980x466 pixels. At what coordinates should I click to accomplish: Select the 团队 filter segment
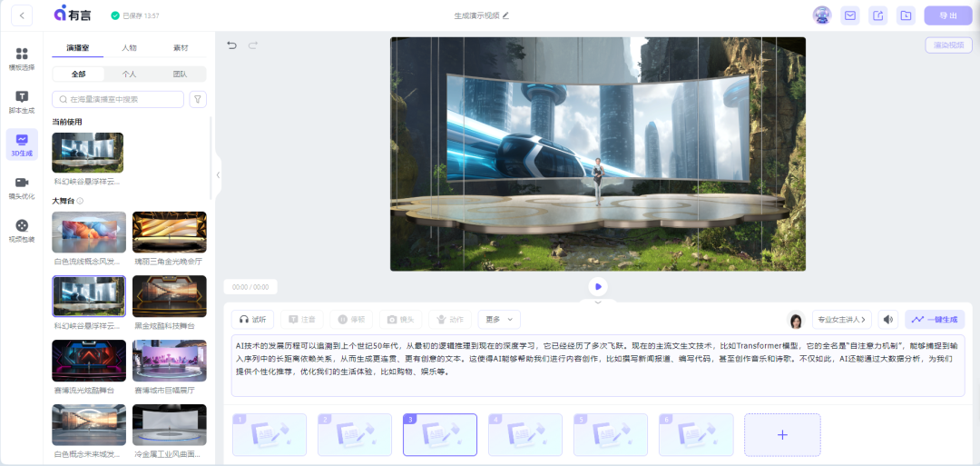[180, 74]
